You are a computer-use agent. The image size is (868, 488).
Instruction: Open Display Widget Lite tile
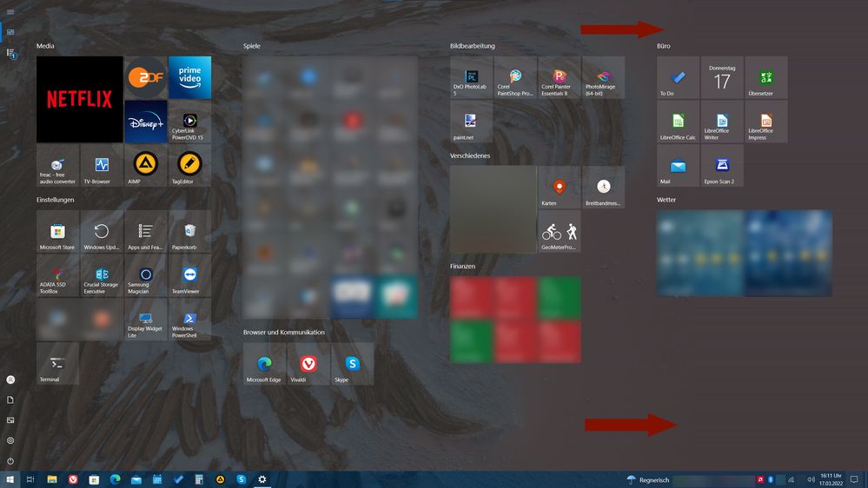tap(146, 320)
